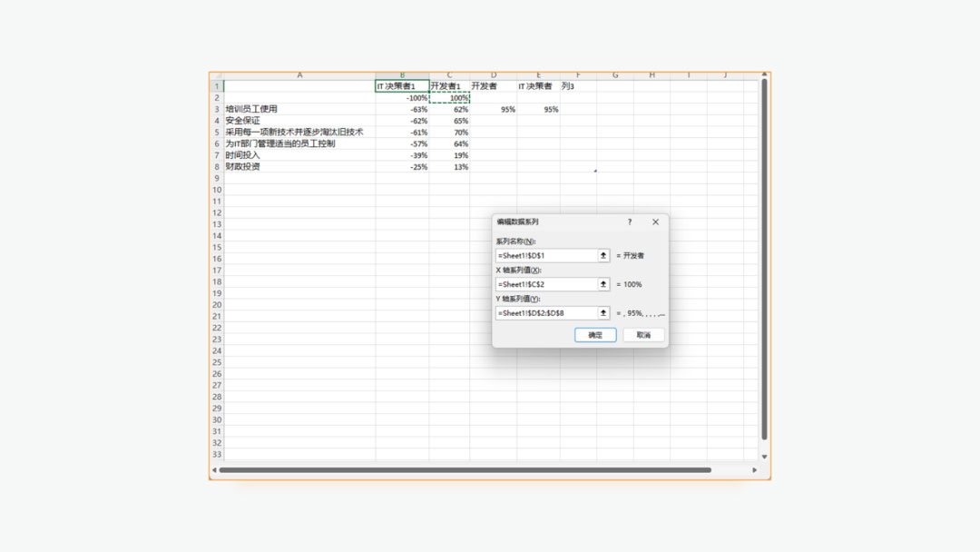Image resolution: width=980 pixels, height=552 pixels.
Task: Click the cell showing -25% in 财政投资 row
Action: (402, 167)
